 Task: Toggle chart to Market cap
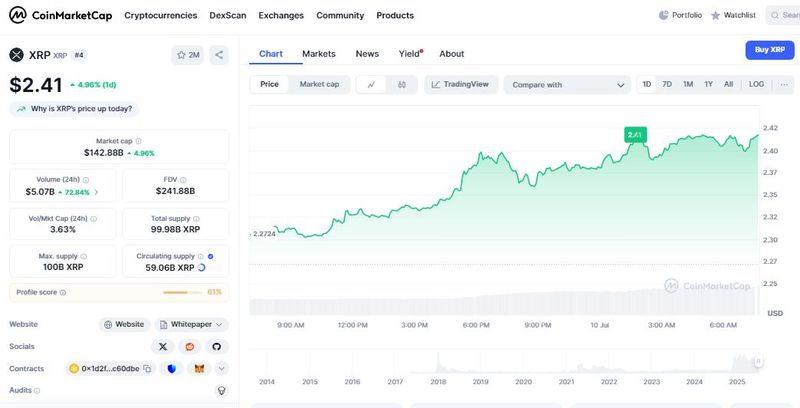tap(319, 85)
